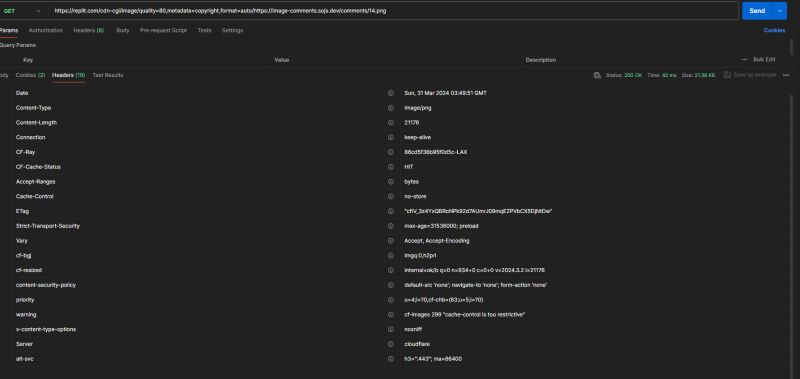
Task: Click the Description column header
Action: pos(540,60)
